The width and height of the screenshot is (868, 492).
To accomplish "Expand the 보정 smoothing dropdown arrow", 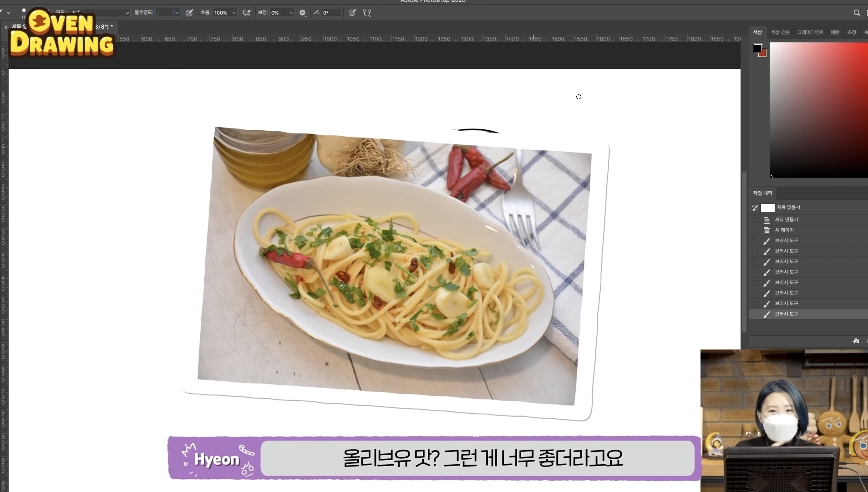I will coord(291,13).
